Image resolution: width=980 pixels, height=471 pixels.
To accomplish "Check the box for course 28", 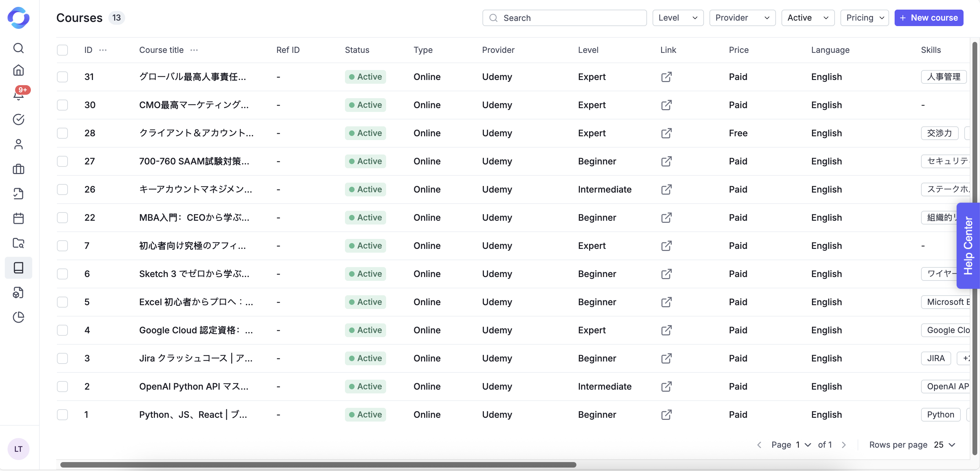I will click(x=62, y=133).
